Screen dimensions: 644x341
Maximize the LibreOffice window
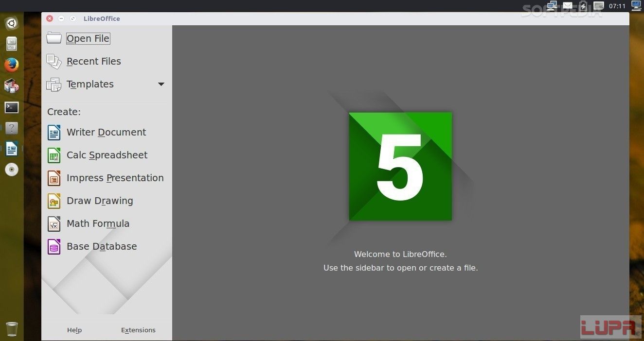point(73,18)
